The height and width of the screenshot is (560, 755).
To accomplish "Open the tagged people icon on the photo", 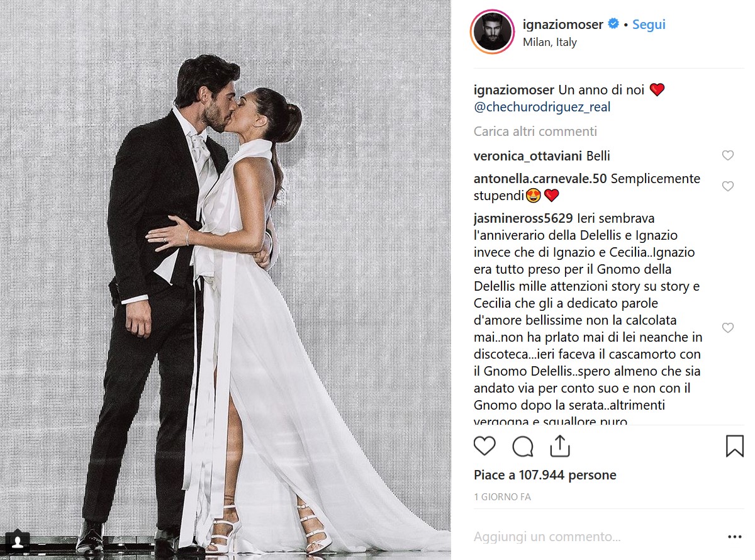I will point(19,540).
